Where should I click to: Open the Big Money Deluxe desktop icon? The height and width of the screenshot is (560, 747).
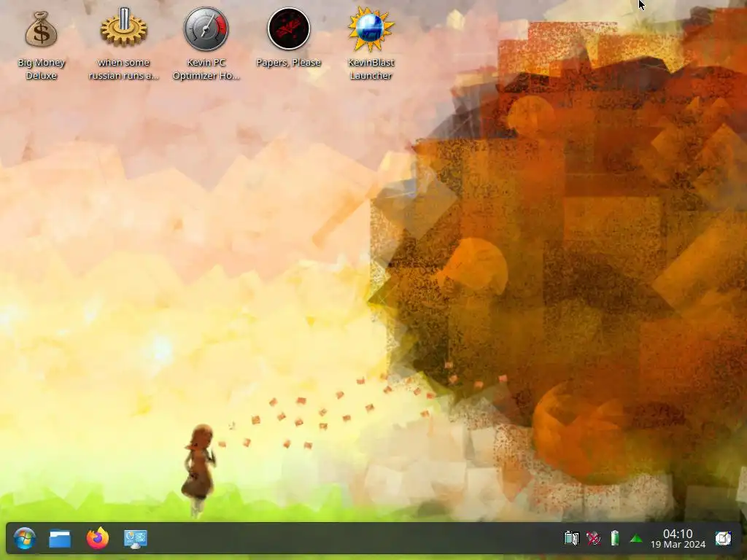click(x=42, y=29)
